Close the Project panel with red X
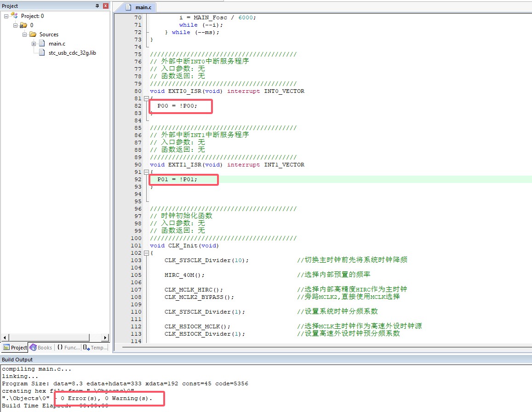 tap(105, 6)
